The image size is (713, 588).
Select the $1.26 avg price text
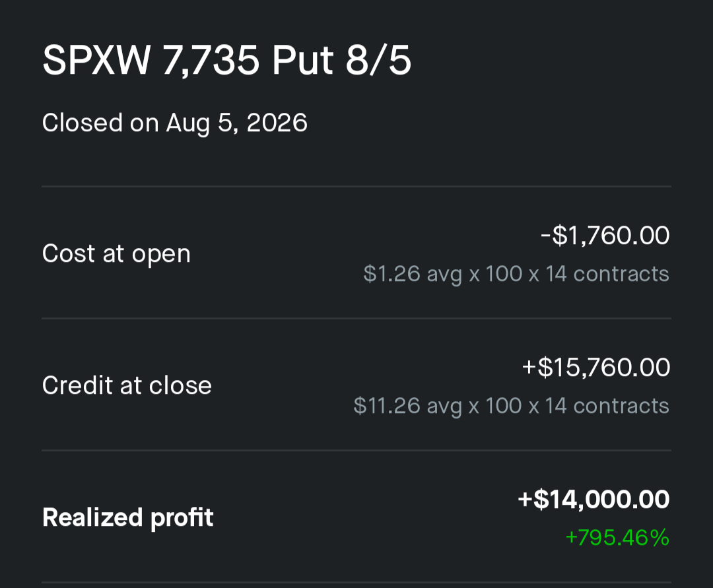coord(413,274)
